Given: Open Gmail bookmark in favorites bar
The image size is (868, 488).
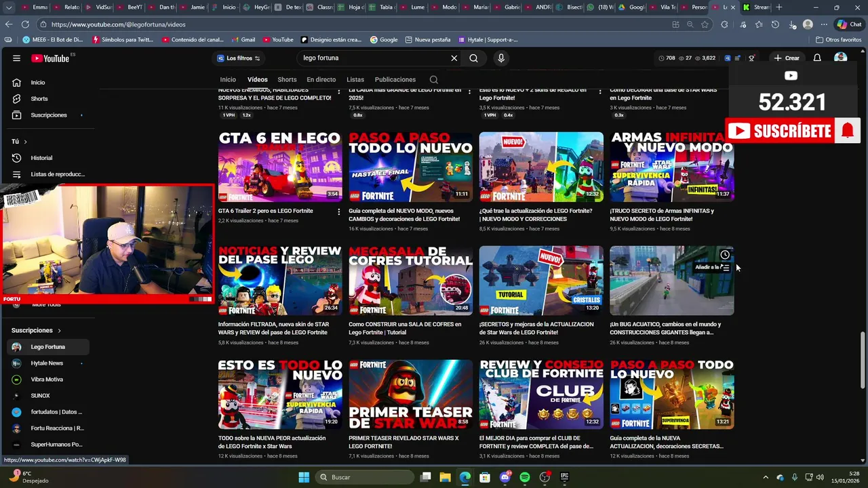Looking at the screenshot, I should click(x=243, y=40).
